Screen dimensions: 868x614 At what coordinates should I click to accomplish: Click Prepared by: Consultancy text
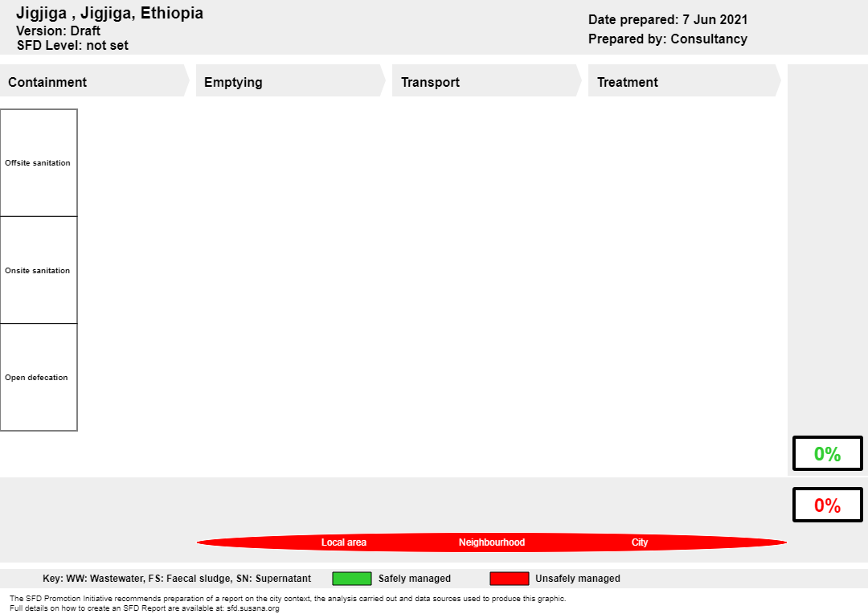(x=668, y=39)
